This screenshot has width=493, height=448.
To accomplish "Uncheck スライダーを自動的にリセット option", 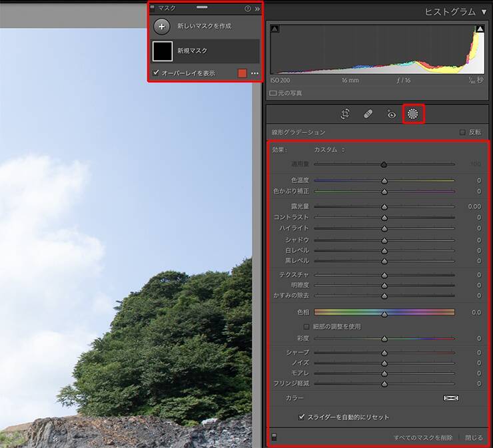I will click(302, 417).
